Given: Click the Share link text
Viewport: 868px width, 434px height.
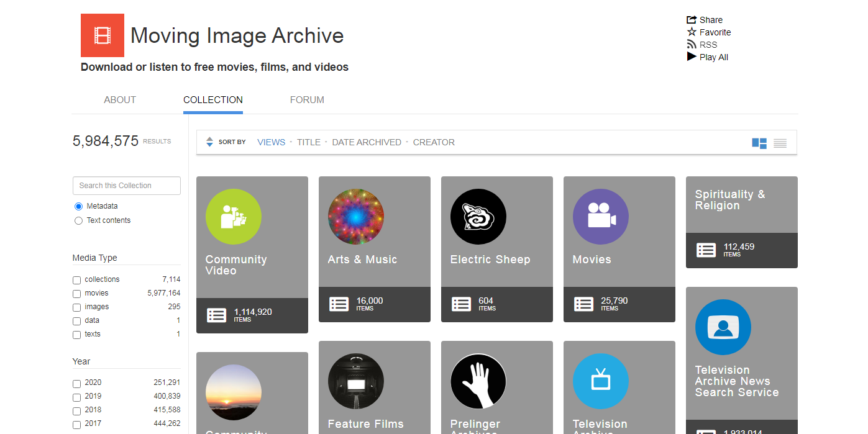Looking at the screenshot, I should click(711, 20).
